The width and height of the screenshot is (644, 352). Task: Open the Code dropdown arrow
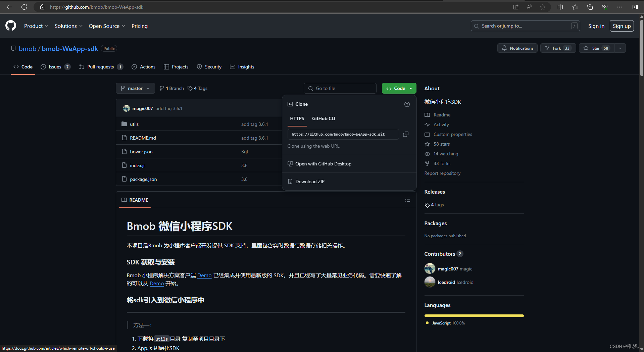click(410, 88)
